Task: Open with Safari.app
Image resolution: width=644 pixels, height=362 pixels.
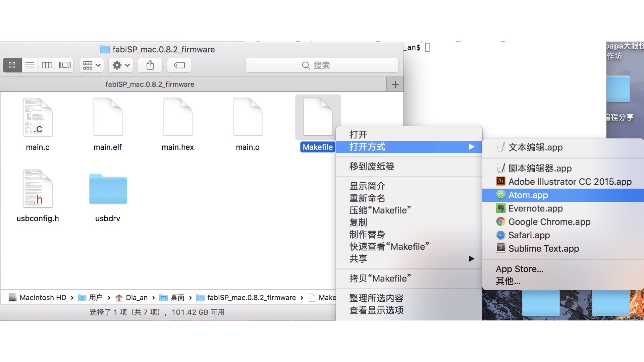Action: click(x=563, y=235)
